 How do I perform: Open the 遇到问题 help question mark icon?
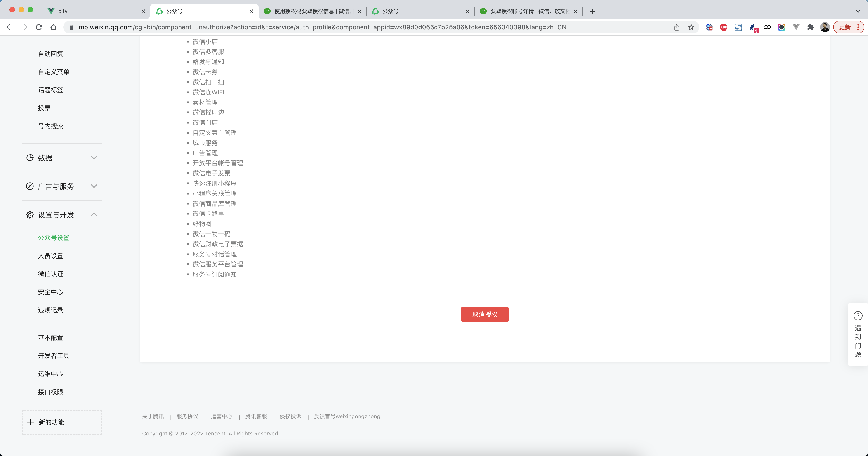pos(858,316)
